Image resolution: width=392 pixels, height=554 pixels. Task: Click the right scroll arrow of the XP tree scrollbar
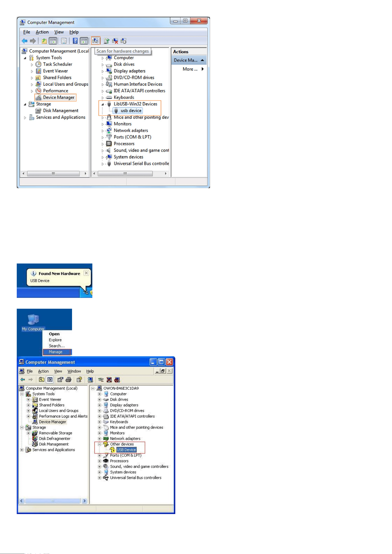[x=84, y=501]
